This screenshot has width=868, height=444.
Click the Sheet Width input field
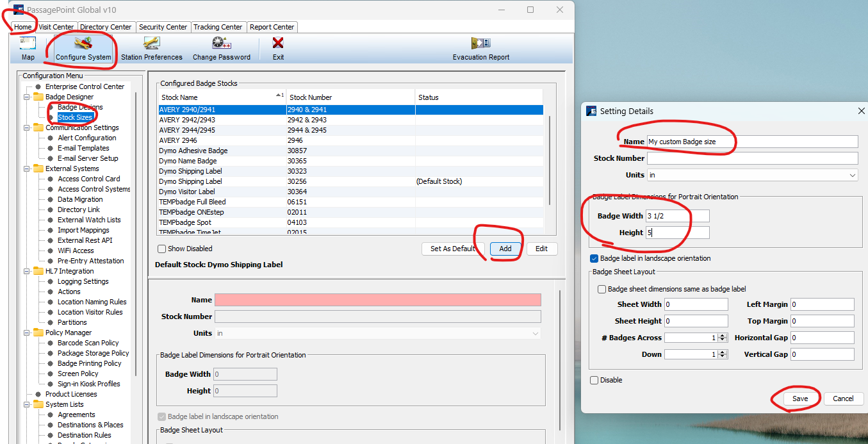696,304
